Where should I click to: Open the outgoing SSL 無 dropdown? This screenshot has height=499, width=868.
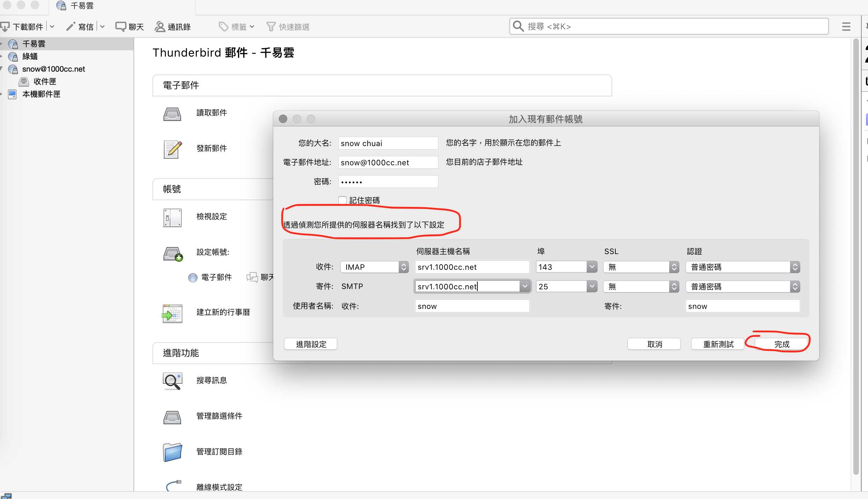(x=641, y=287)
